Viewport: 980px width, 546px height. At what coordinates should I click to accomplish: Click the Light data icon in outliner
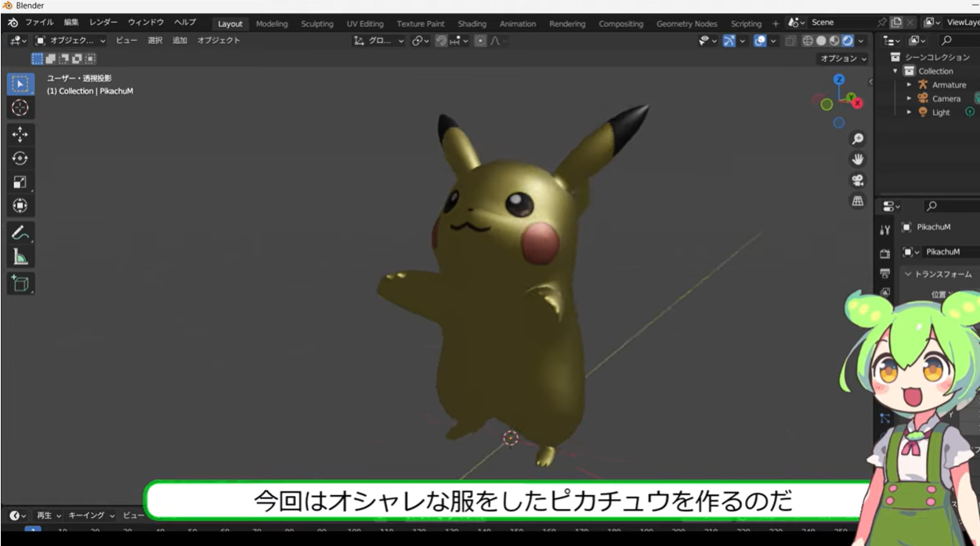point(970,112)
